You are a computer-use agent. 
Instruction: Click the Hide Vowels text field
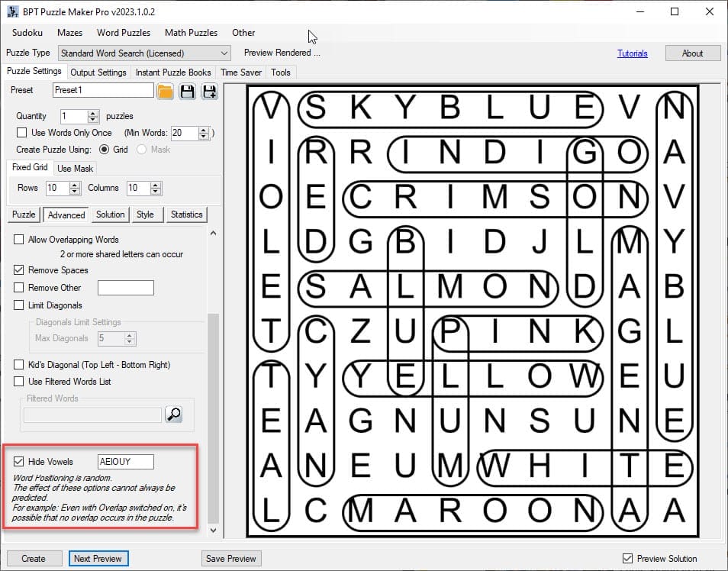click(x=126, y=461)
